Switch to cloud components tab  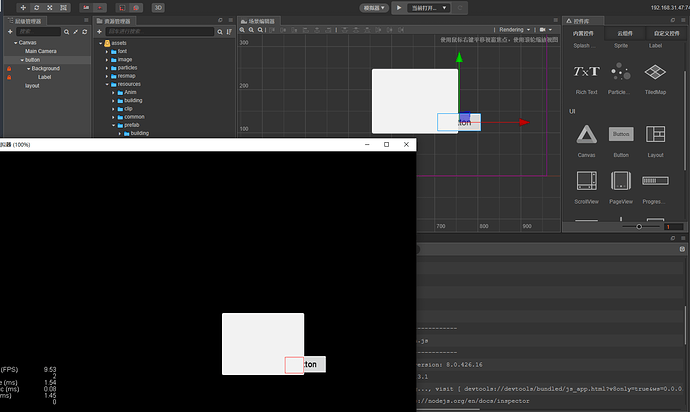(624, 33)
